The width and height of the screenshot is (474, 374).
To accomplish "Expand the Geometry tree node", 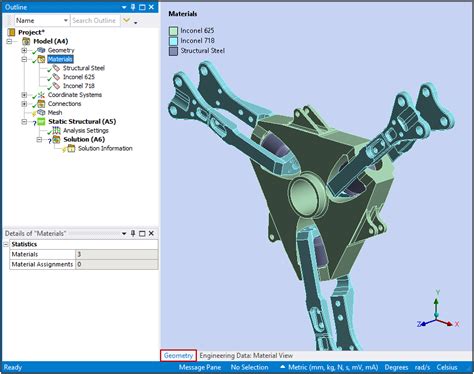I will click(24, 50).
